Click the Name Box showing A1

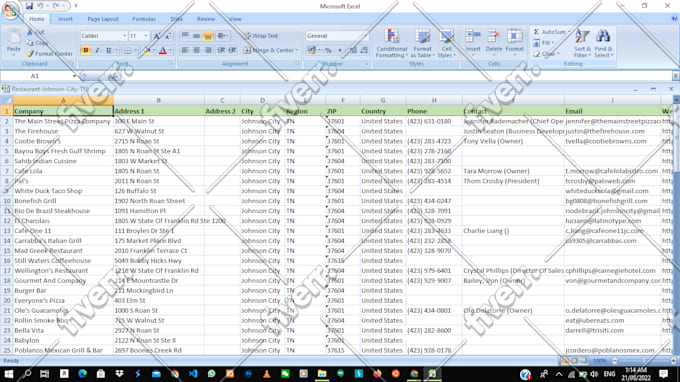pyautogui.click(x=36, y=76)
